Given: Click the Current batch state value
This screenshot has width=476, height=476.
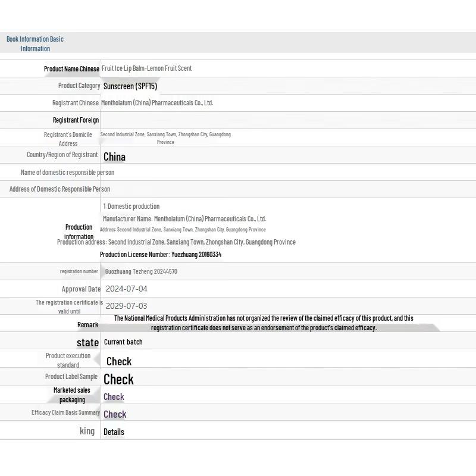Looking at the screenshot, I should [123, 342].
